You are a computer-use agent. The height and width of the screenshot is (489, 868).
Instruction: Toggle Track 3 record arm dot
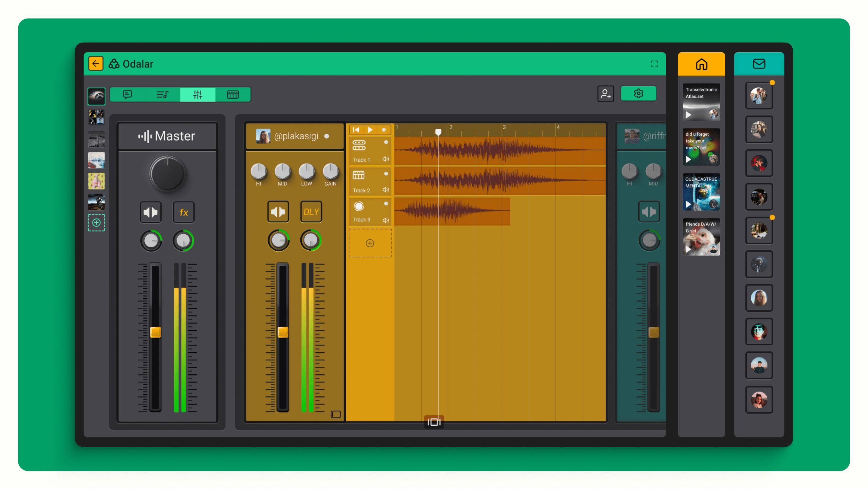point(386,204)
